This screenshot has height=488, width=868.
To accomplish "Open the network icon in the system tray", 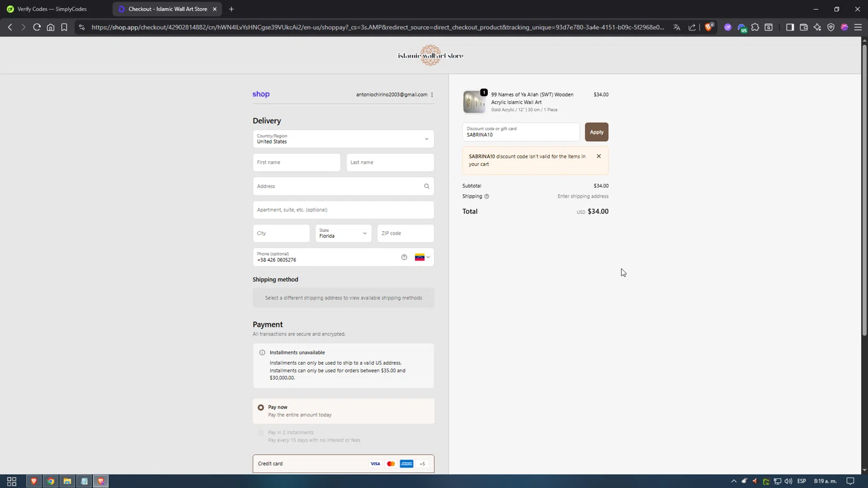I will pyautogui.click(x=778, y=481).
